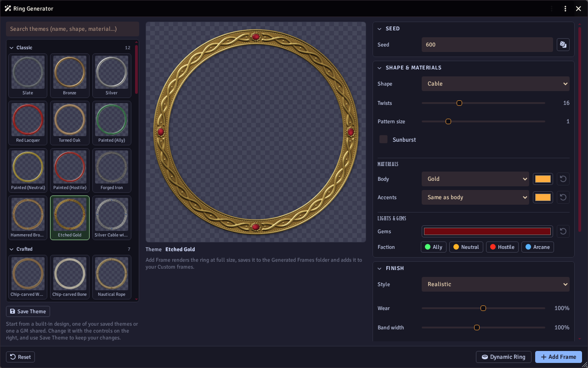Screen dimensions: 588x368
Task: Click the theme list scrollbar
Action: [x=136, y=69]
